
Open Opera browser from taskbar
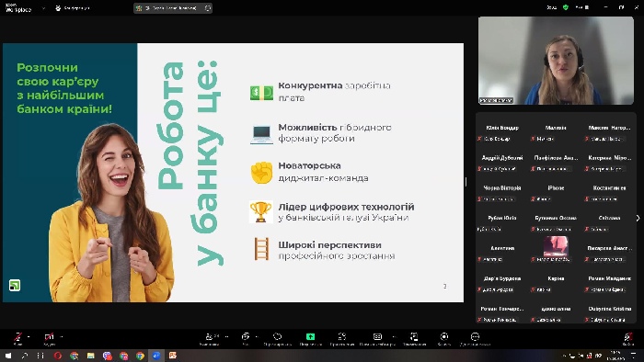pyautogui.click(x=57, y=356)
